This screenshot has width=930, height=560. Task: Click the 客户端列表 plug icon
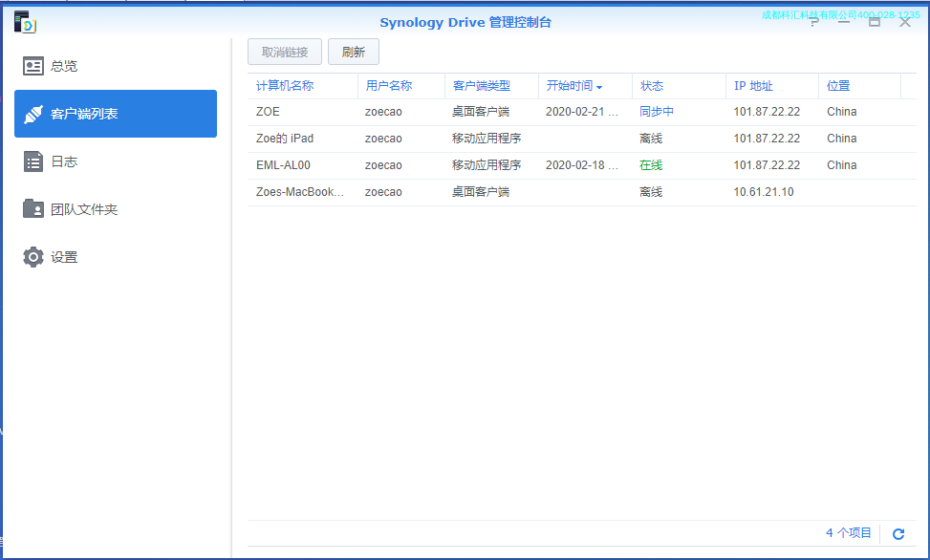(x=33, y=114)
